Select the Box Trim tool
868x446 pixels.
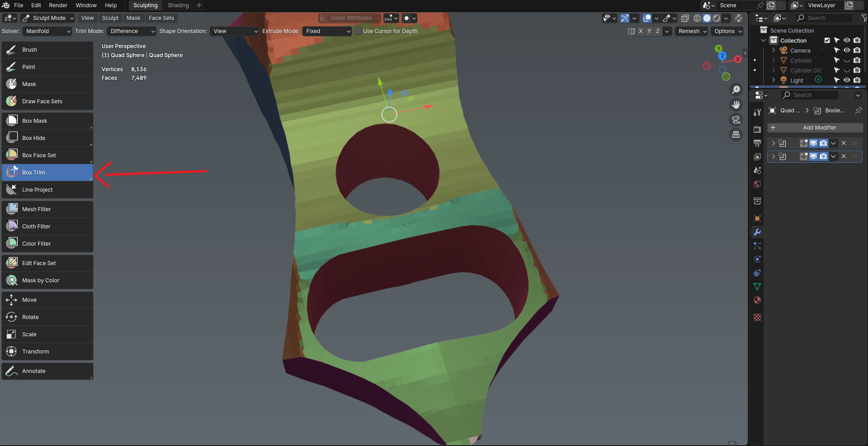coord(47,173)
